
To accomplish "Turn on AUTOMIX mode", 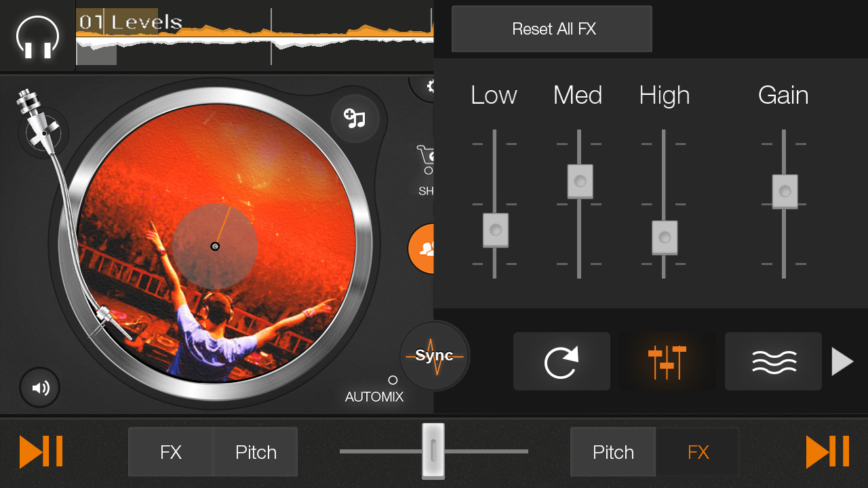I will click(391, 380).
